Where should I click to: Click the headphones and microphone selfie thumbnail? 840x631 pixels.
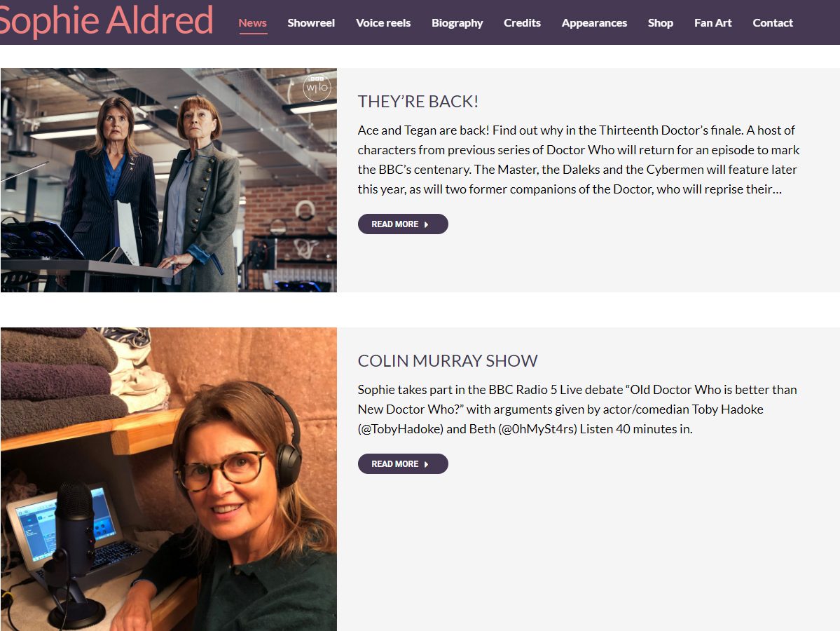(x=168, y=479)
